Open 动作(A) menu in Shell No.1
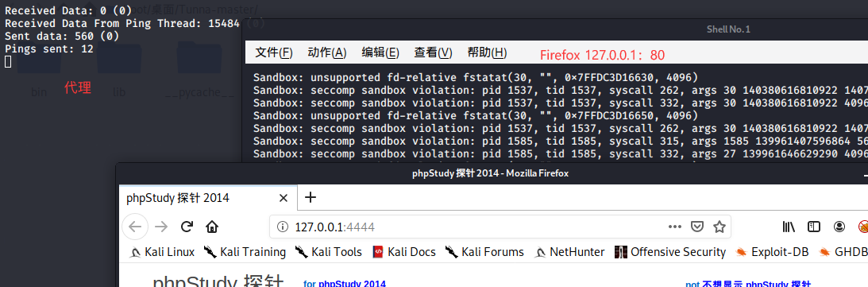The image size is (868, 287). coord(327,53)
